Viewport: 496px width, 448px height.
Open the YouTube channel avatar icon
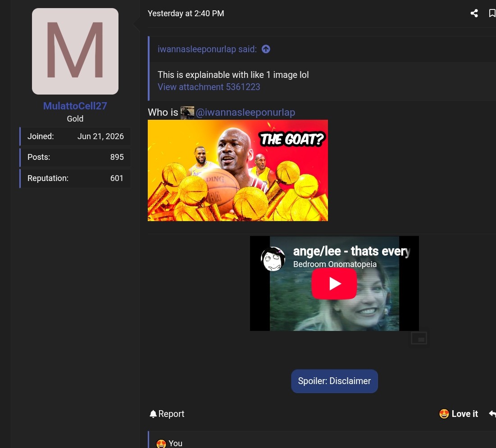(x=273, y=259)
